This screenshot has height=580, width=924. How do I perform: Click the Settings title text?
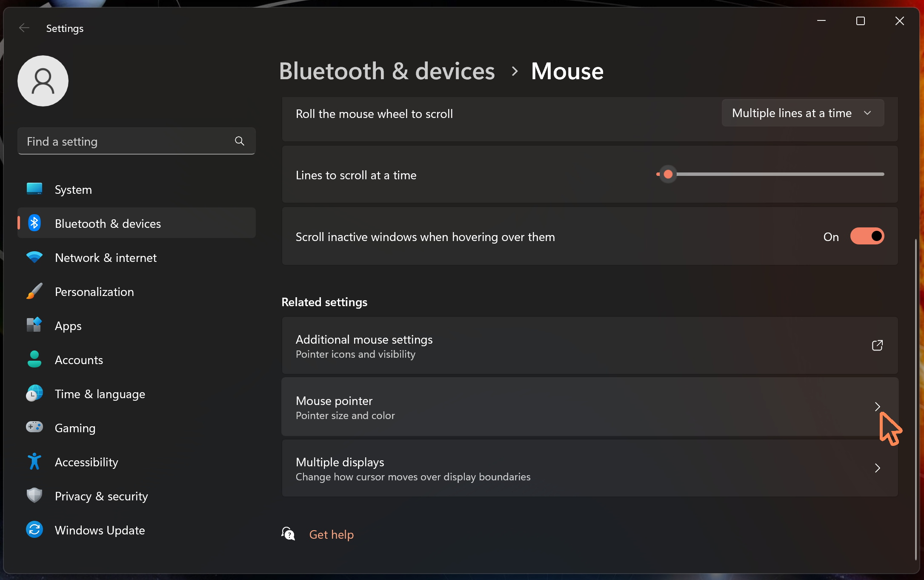(x=65, y=29)
